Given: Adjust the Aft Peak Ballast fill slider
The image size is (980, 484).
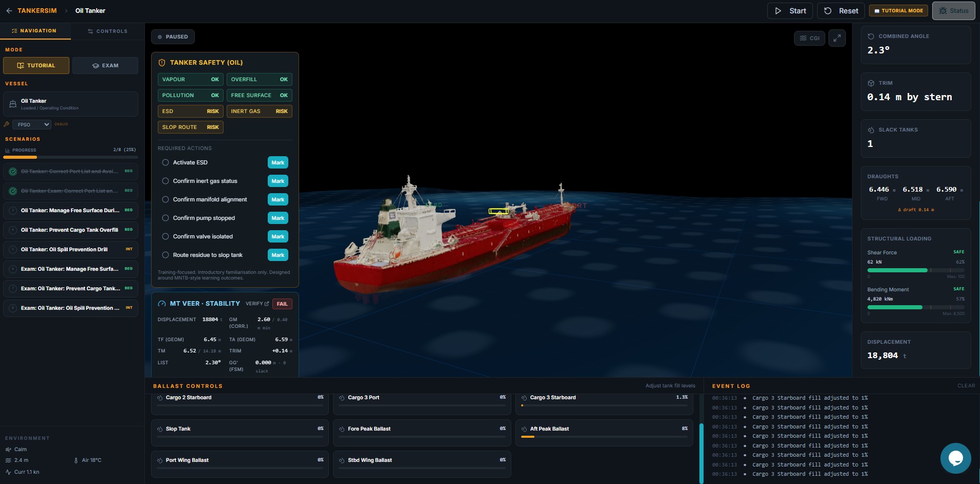Looking at the screenshot, I should pos(604,437).
